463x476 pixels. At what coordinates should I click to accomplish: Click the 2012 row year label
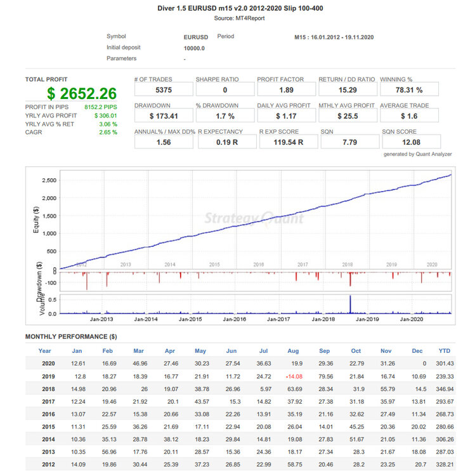click(48, 465)
